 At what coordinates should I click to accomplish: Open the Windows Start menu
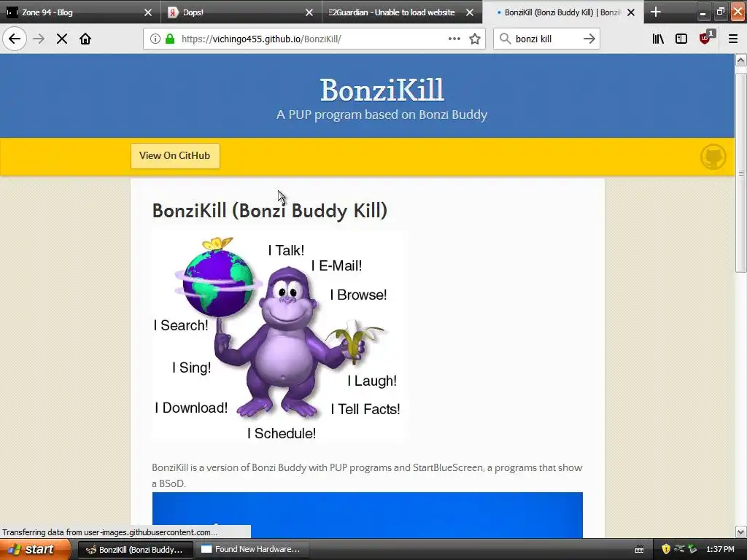click(34, 549)
